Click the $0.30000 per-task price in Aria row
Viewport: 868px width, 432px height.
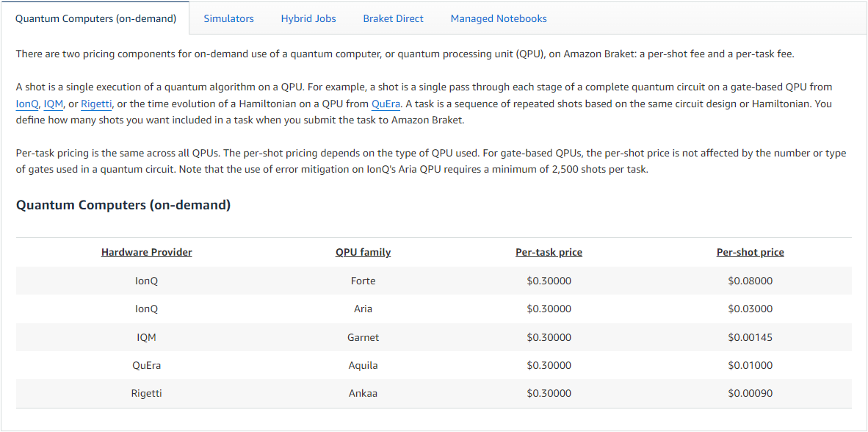[x=549, y=309]
